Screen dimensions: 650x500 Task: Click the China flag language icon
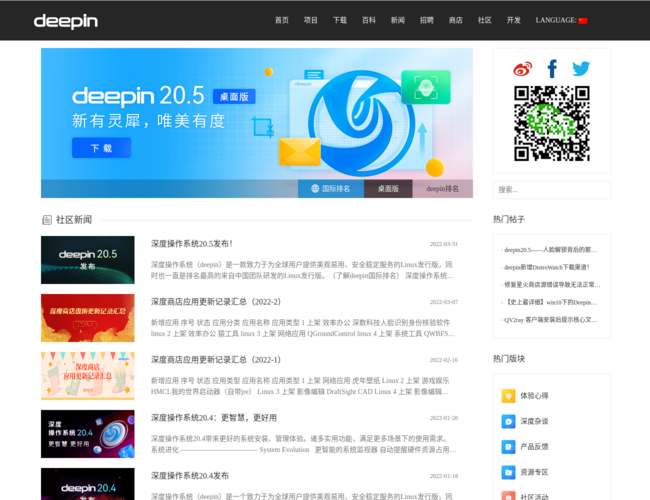(583, 21)
